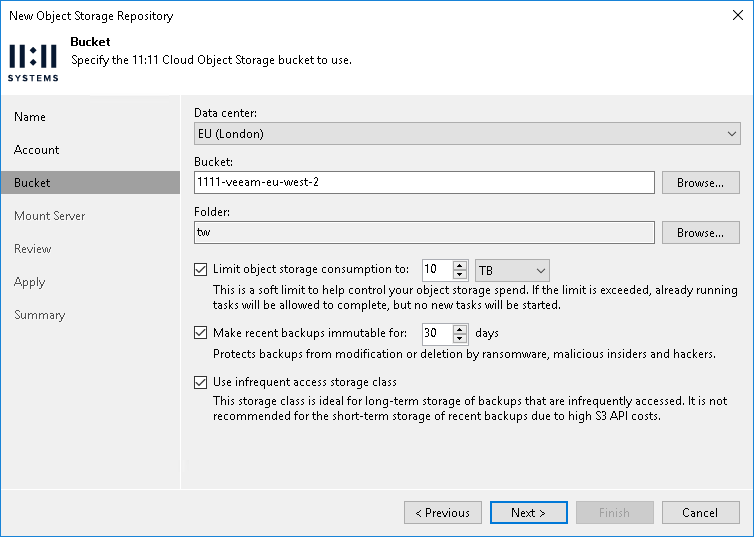The width and height of the screenshot is (754, 537).
Task: Decrease immutable days with down arrow
Action: 460,339
